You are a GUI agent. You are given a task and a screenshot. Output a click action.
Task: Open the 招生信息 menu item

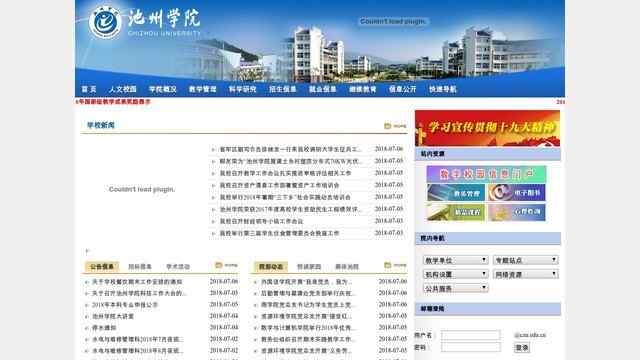[x=282, y=89]
